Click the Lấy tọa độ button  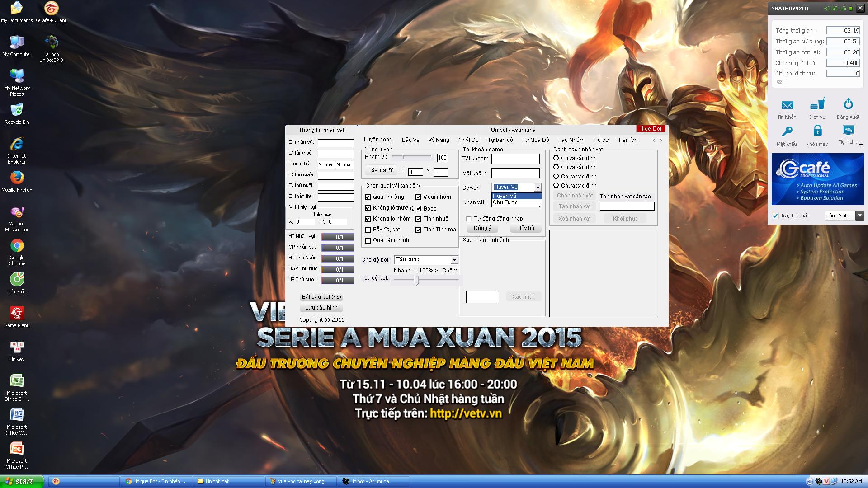[x=381, y=170]
